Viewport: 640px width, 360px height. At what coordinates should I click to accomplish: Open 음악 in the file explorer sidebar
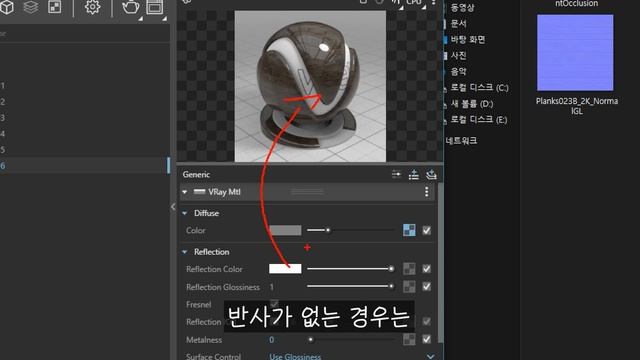459,71
